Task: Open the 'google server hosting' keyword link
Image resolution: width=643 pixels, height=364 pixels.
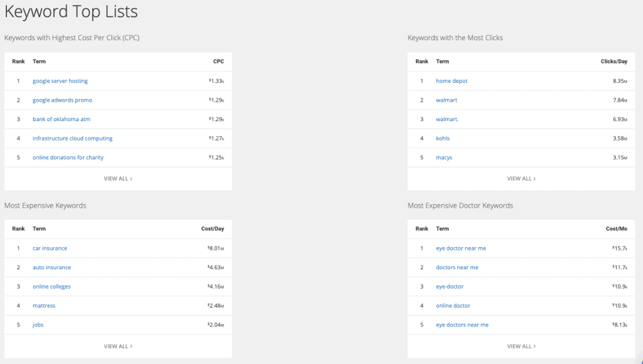Action: pos(60,81)
